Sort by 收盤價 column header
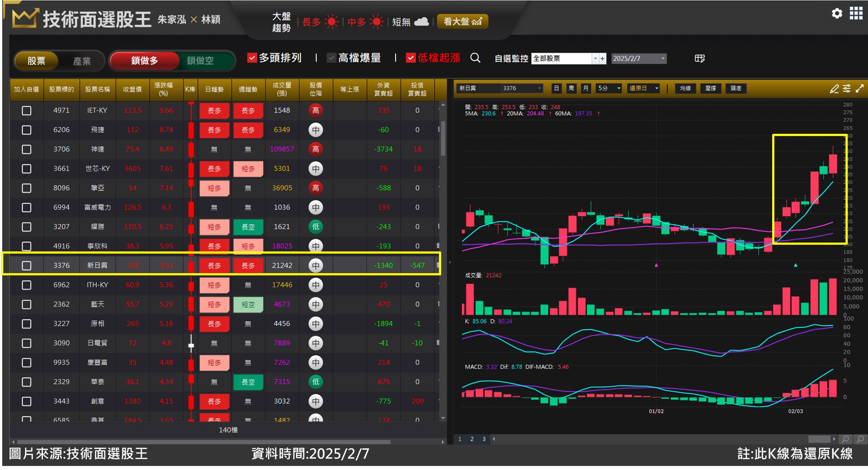Screen dimensions: 868x470 tap(132, 90)
